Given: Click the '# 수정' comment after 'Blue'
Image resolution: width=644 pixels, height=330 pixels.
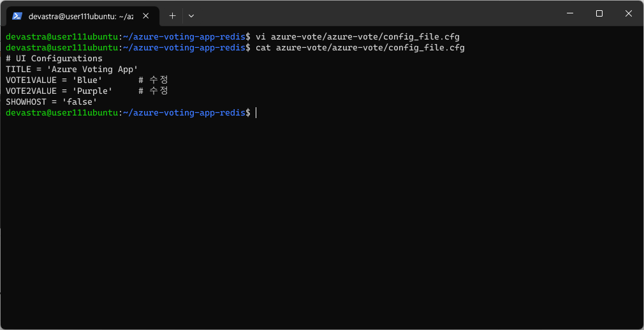Looking at the screenshot, I should point(153,80).
